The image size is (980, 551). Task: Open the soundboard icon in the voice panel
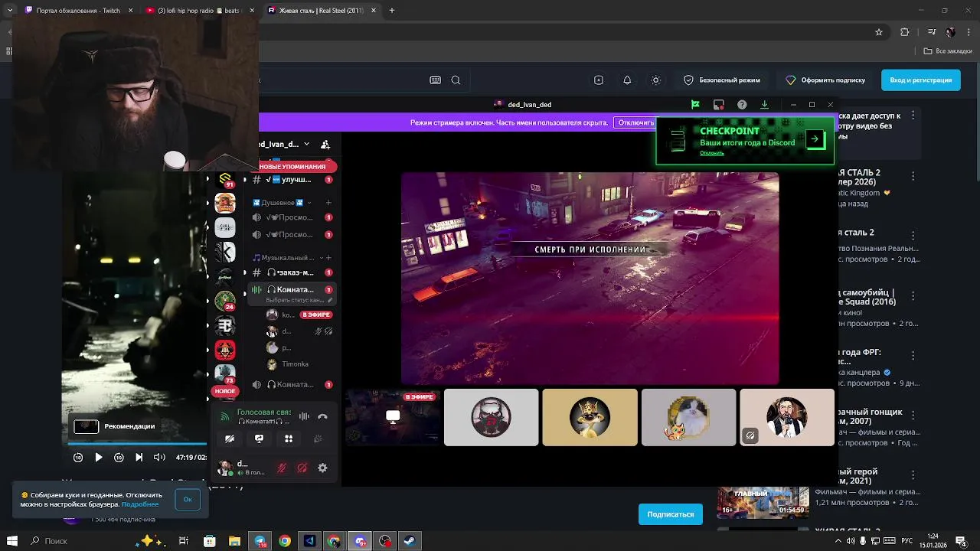coord(318,439)
